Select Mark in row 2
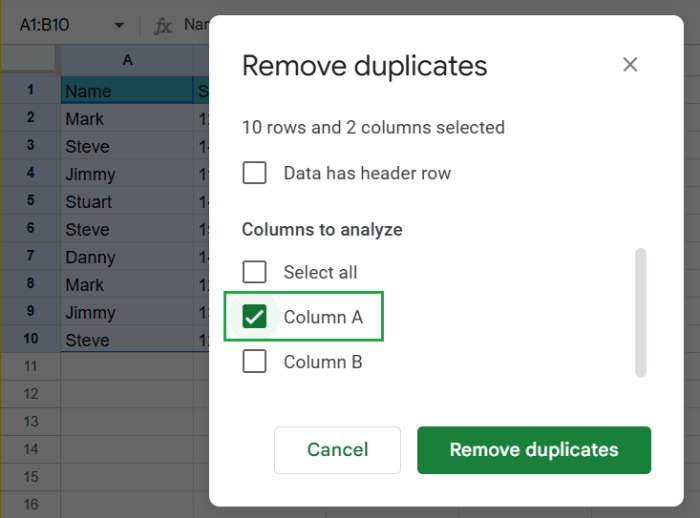Image resolution: width=700 pixels, height=518 pixels. (127, 118)
